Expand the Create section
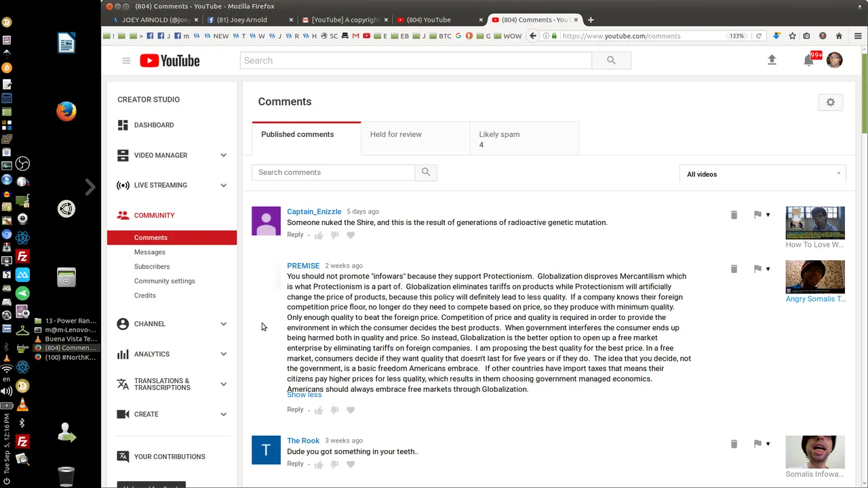The image size is (868, 488). click(x=223, y=414)
